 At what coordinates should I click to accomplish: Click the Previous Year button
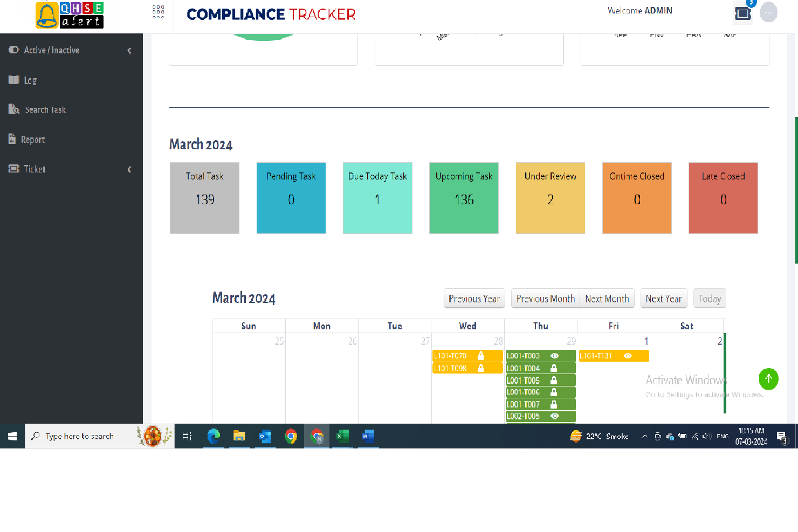click(x=474, y=298)
